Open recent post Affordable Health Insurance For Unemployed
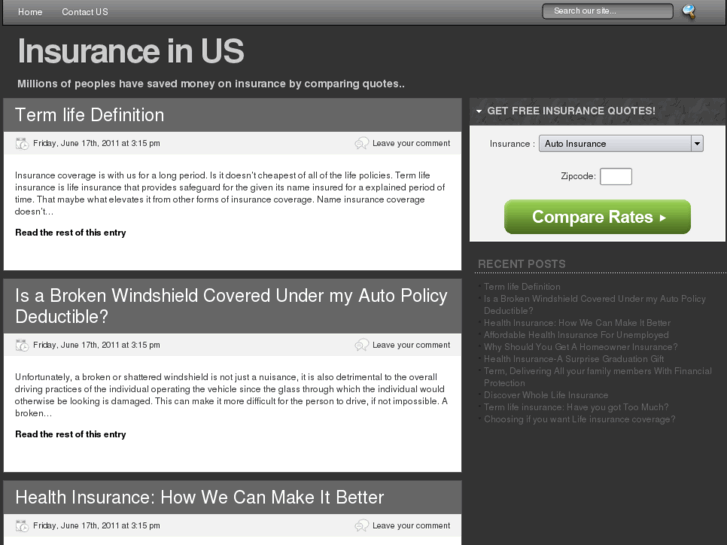The width and height of the screenshot is (727, 545). (576, 335)
